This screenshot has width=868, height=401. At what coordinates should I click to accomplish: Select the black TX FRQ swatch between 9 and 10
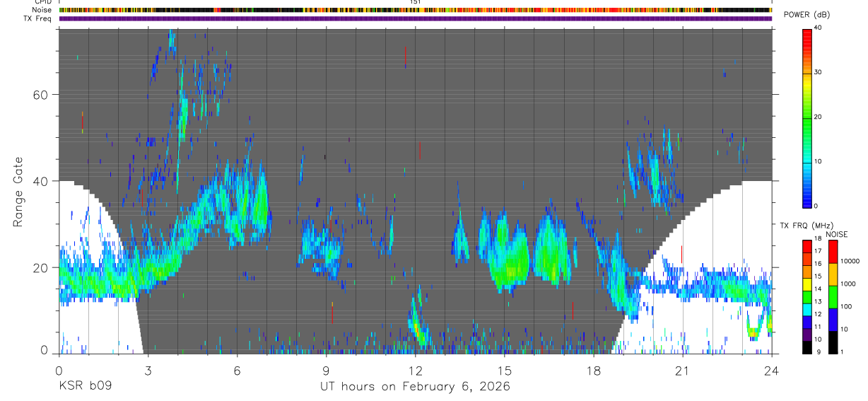(807, 347)
